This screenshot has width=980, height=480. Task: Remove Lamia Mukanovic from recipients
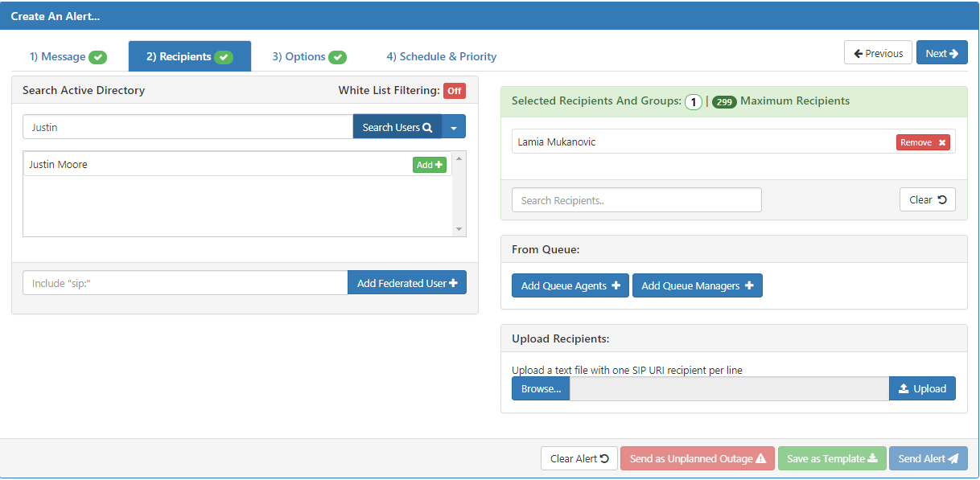click(x=923, y=142)
